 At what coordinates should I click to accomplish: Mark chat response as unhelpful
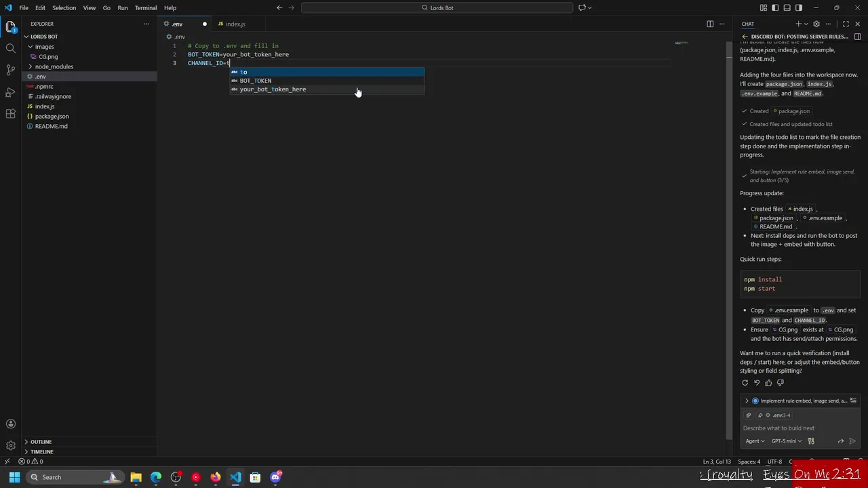(780, 383)
